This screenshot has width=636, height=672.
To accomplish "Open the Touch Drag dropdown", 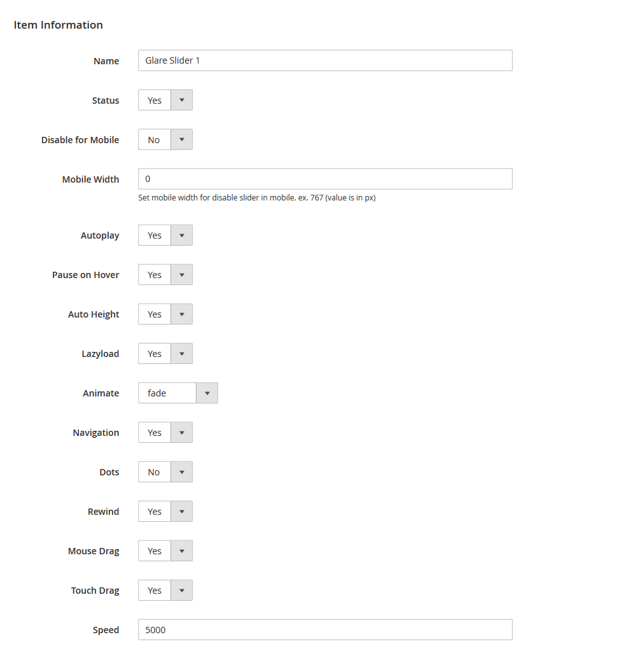I will [x=165, y=591].
